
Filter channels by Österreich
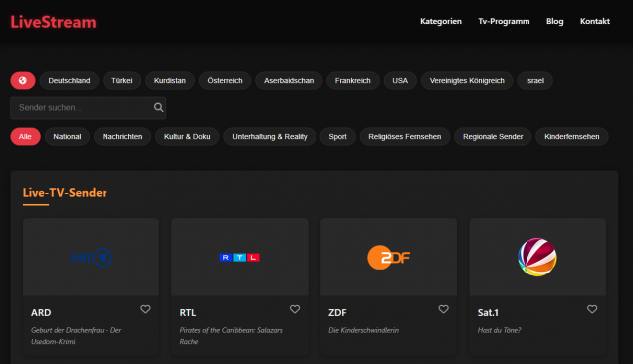coord(225,80)
